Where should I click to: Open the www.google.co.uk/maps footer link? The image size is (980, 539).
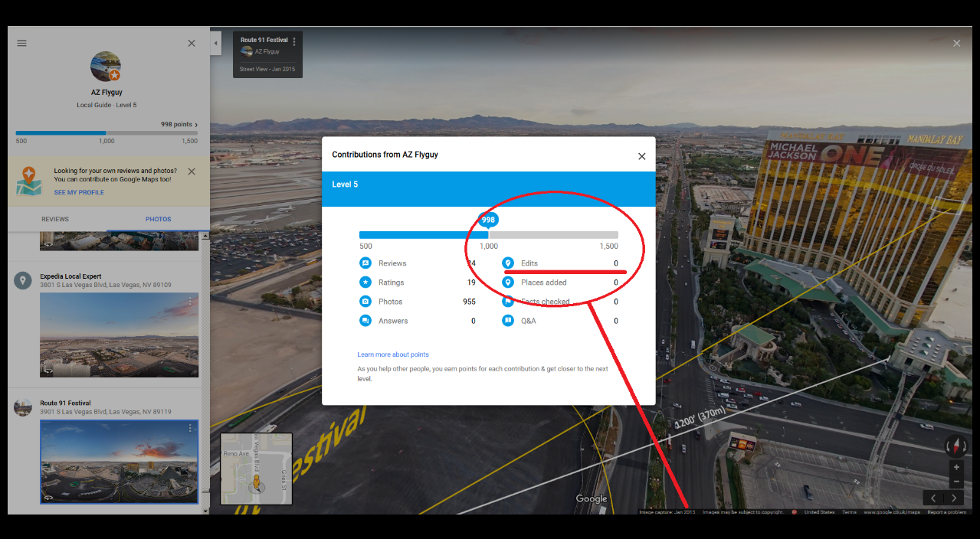click(x=891, y=511)
